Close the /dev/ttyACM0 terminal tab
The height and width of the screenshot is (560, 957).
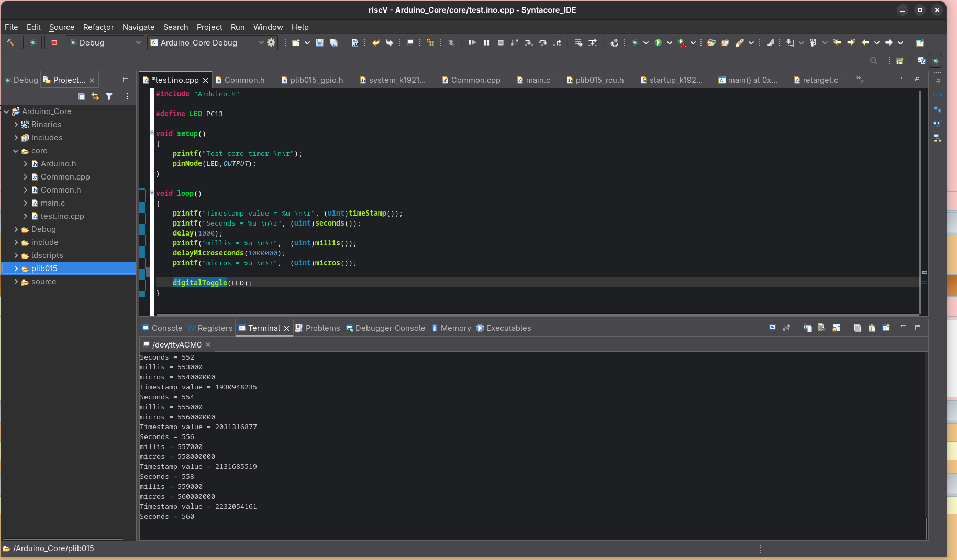click(x=208, y=344)
